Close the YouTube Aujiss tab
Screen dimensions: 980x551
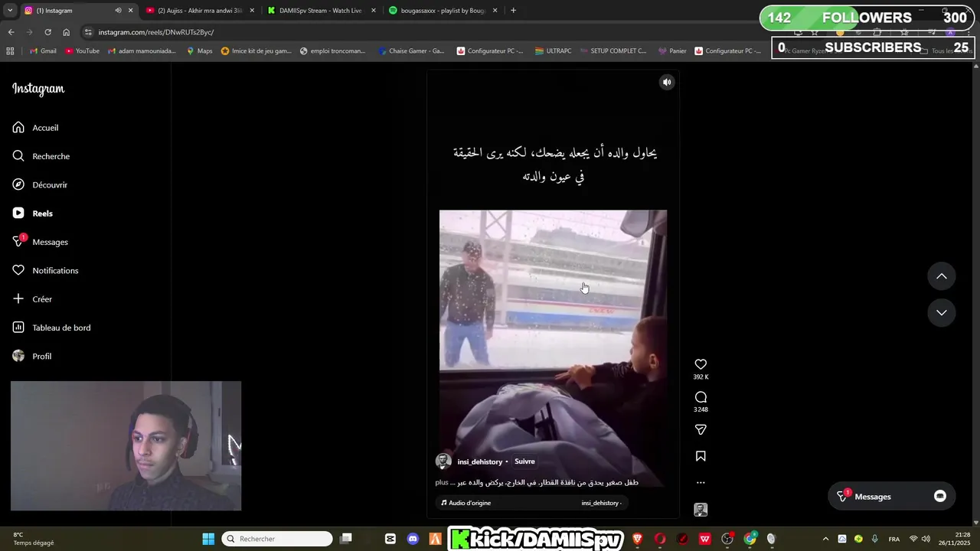[x=252, y=11]
